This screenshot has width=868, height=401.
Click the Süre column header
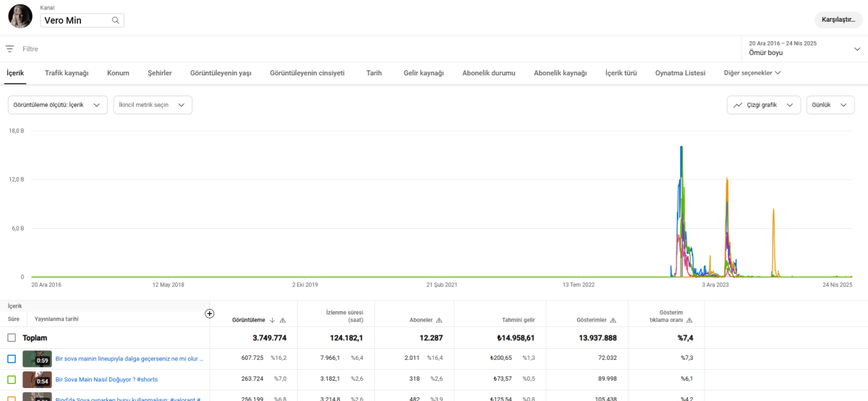[14, 318]
